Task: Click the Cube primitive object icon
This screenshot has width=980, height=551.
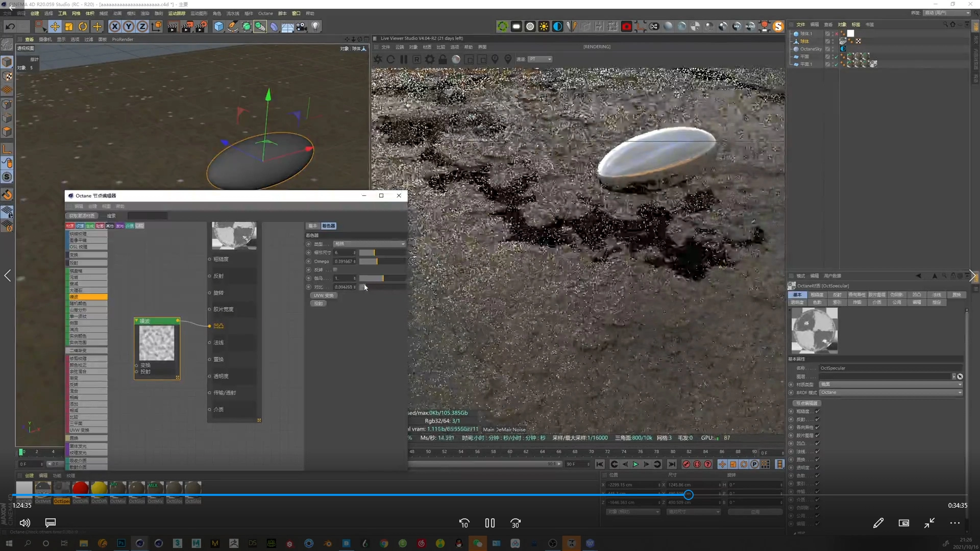Action: 218,27
